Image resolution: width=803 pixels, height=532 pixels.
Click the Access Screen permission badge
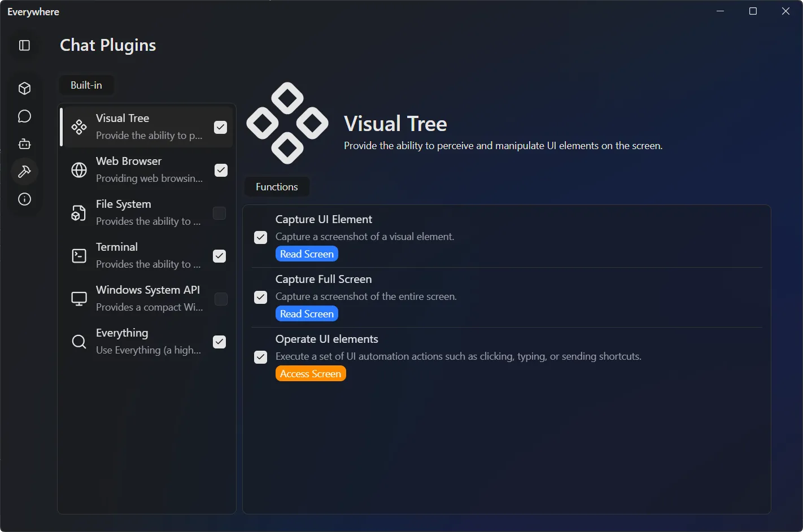[x=310, y=373]
